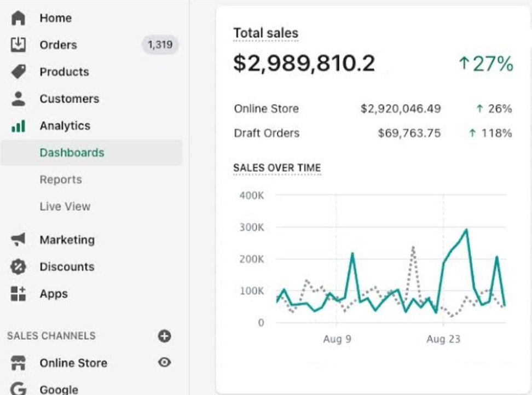532x395 pixels.
Task: Click the Marketing megaphone icon
Action: click(18, 240)
